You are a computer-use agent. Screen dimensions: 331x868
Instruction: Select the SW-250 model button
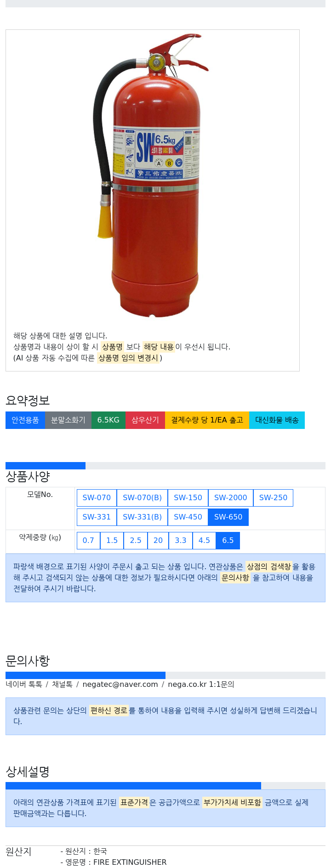click(273, 498)
